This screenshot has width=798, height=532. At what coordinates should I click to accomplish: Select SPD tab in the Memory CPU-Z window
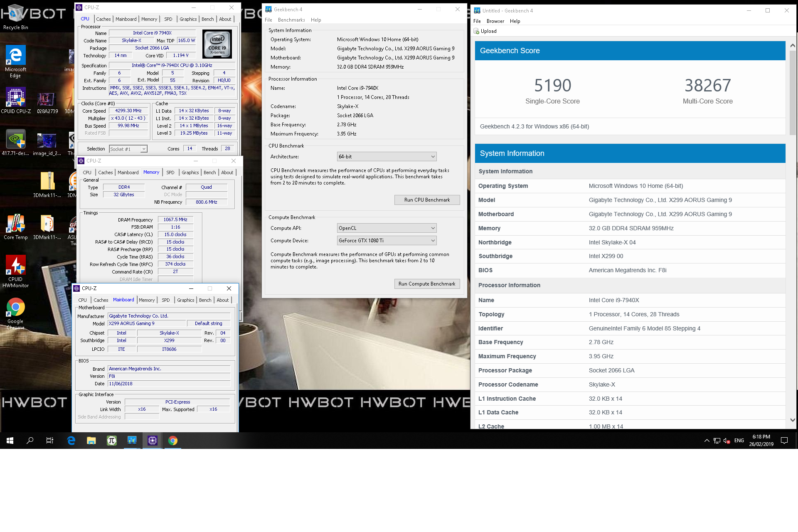[x=170, y=172]
